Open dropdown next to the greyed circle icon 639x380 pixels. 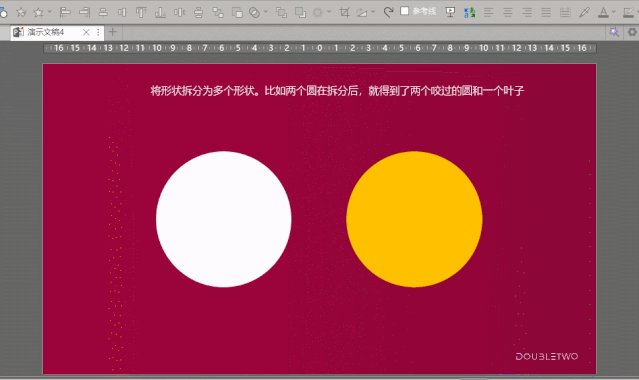point(329,12)
